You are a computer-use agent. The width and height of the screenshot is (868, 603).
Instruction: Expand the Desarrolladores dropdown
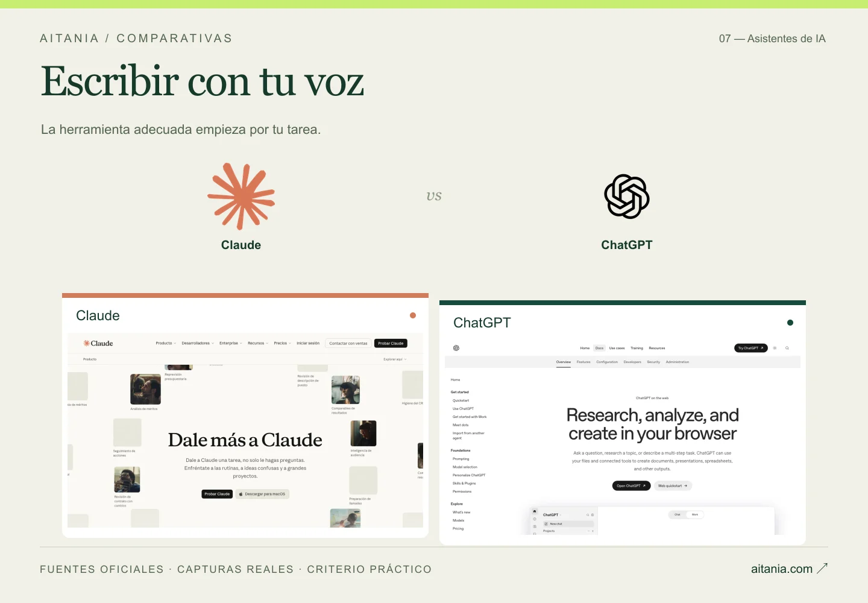198,343
